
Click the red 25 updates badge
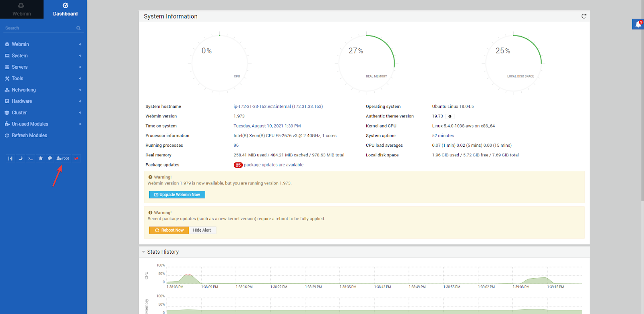238,165
